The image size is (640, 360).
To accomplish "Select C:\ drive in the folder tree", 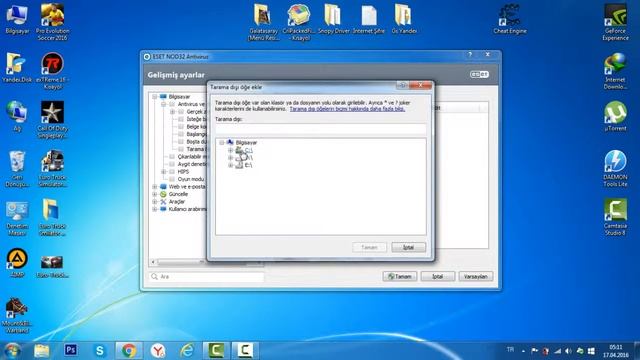I will (x=248, y=150).
